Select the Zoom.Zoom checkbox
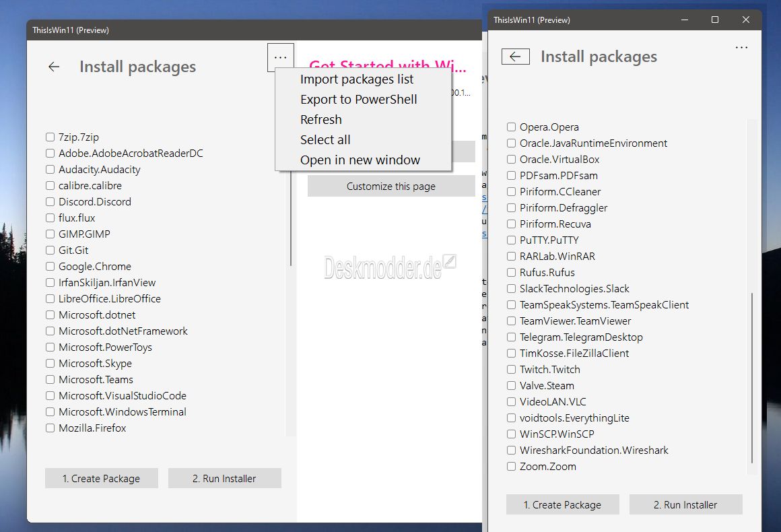Screen dimensions: 781x532 point(511,466)
